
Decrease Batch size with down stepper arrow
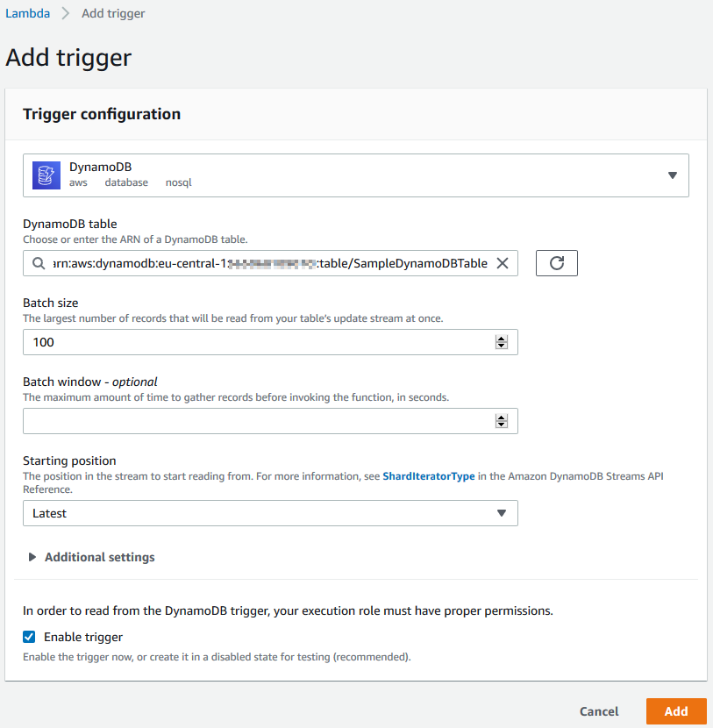502,346
